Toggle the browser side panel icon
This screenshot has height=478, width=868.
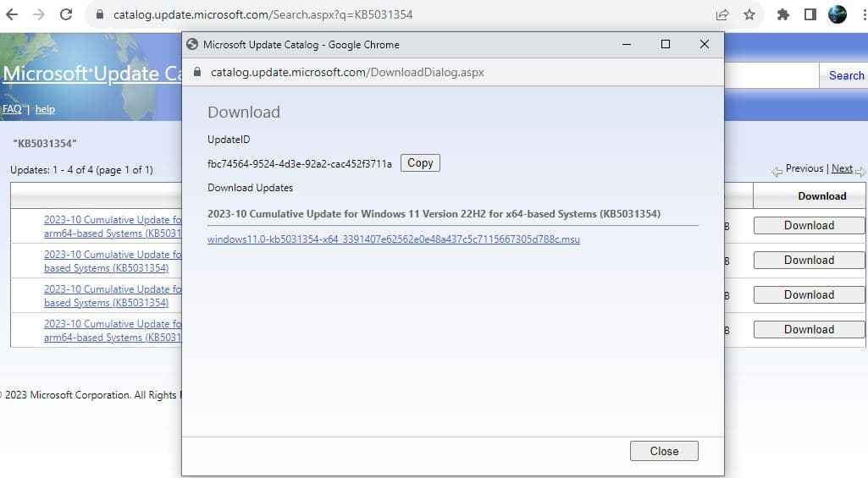point(810,15)
